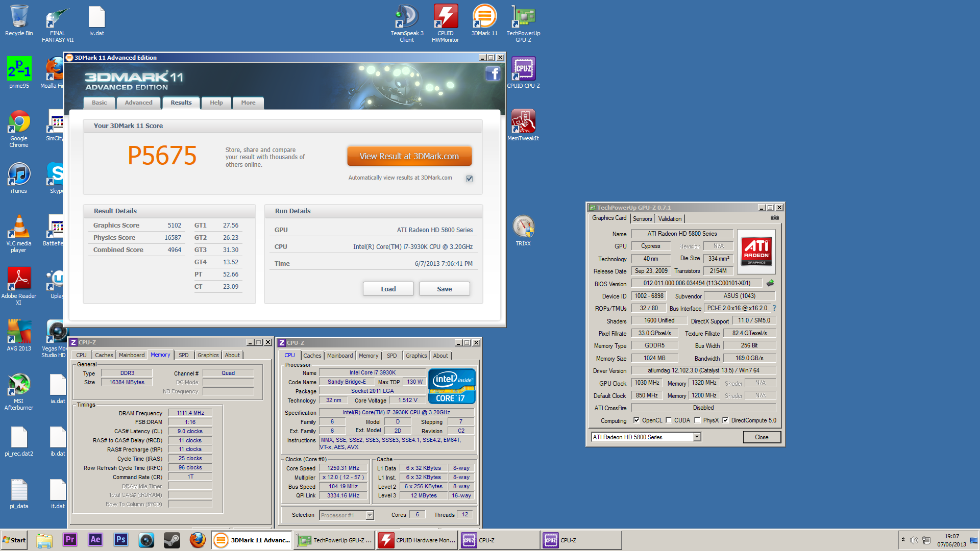Open Photoshop from the taskbar

(121, 540)
